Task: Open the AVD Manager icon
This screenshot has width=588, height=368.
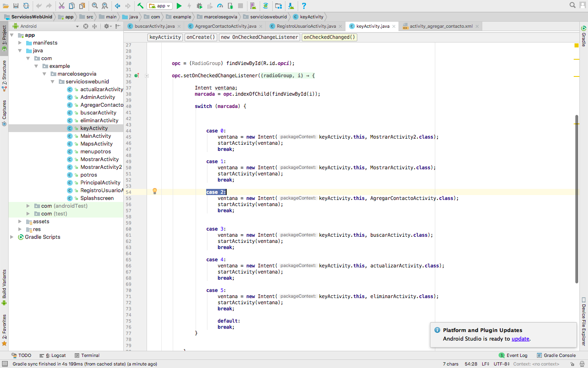Action: click(x=253, y=6)
